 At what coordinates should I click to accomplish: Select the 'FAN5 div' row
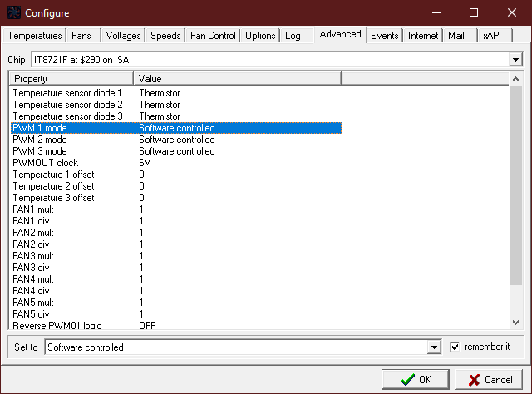(x=175, y=314)
